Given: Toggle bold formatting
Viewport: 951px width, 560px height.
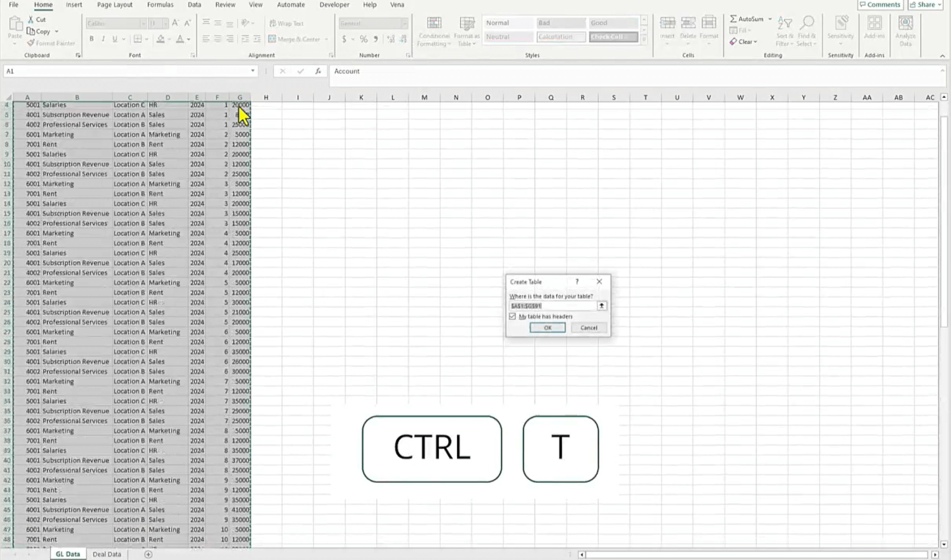Looking at the screenshot, I should pyautogui.click(x=91, y=39).
